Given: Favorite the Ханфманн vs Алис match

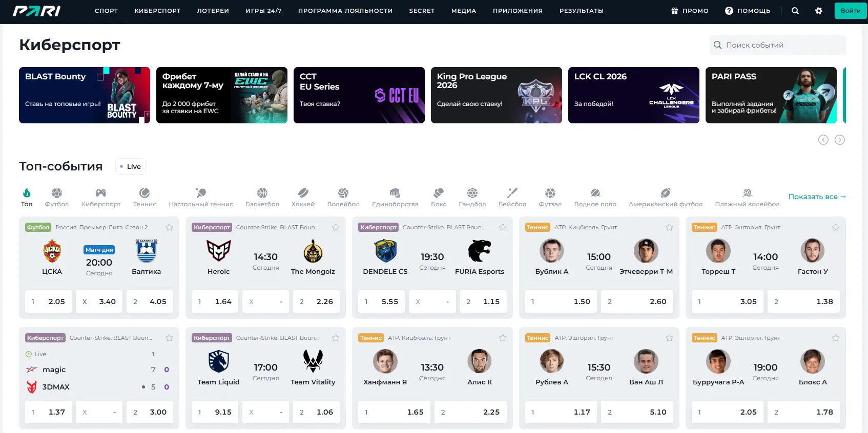Looking at the screenshot, I should (503, 338).
